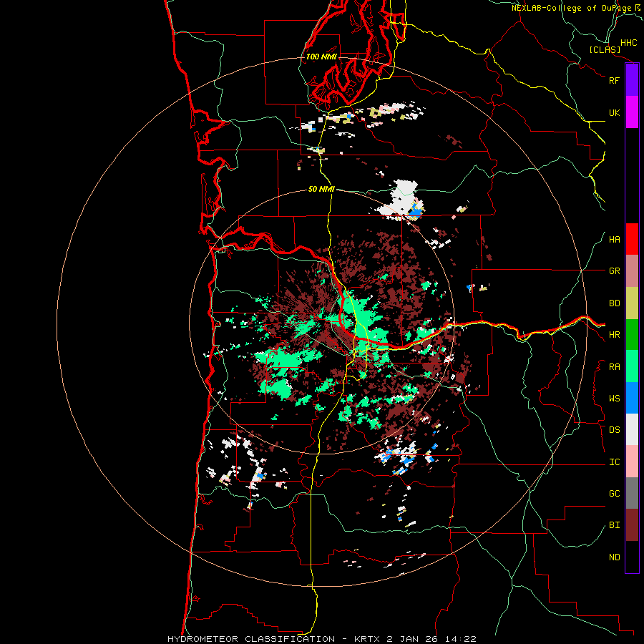Viewport: 644px width, 644px height.
Task: Select the dusty pink GR legend swatch
Action: coord(632,270)
